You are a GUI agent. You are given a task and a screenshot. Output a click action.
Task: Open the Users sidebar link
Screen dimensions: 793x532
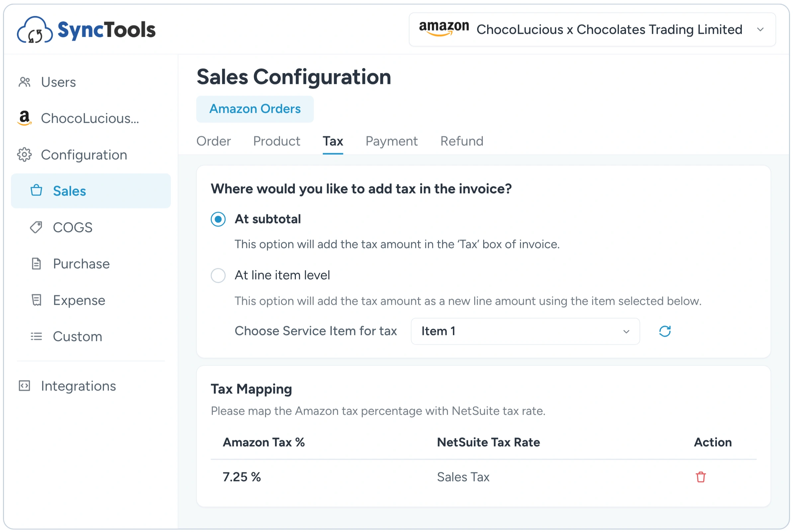pyautogui.click(x=58, y=82)
